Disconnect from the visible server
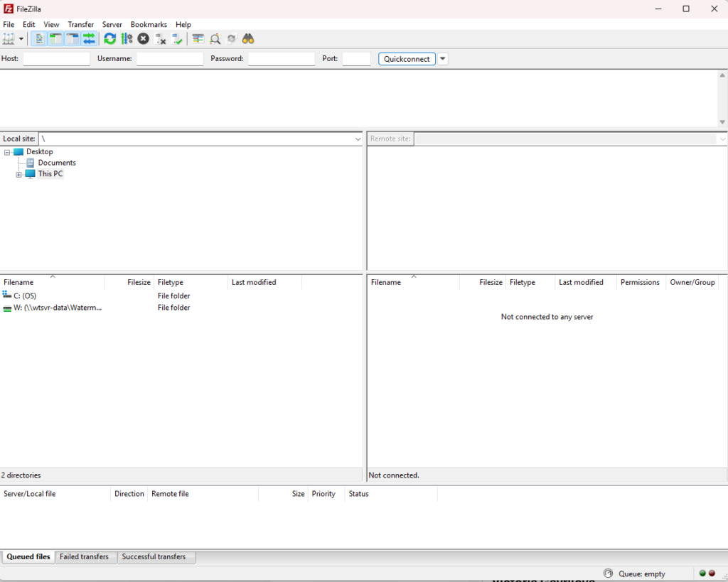This screenshot has width=728, height=582. tap(160, 39)
